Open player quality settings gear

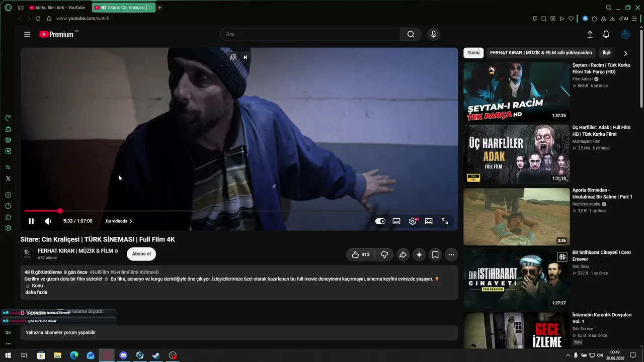[x=413, y=221]
